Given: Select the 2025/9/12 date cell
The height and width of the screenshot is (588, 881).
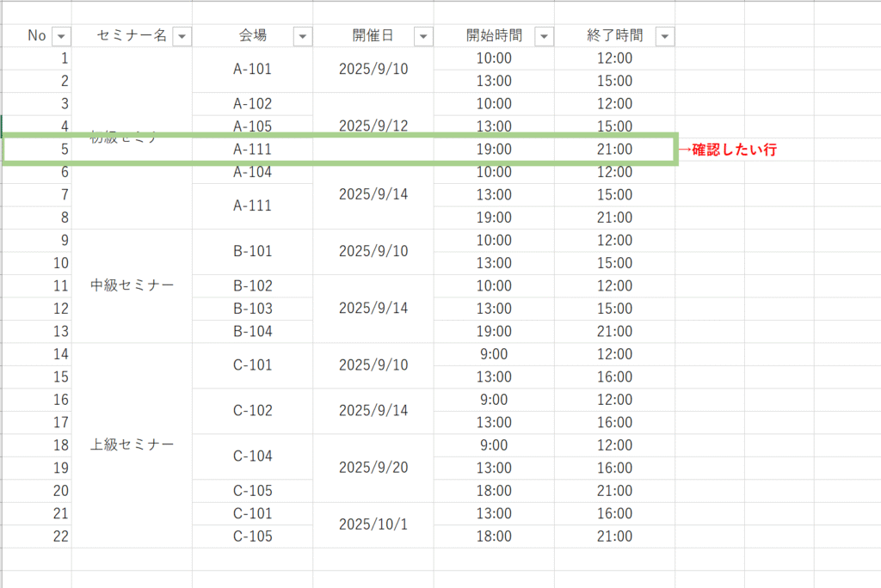Looking at the screenshot, I should click(373, 126).
